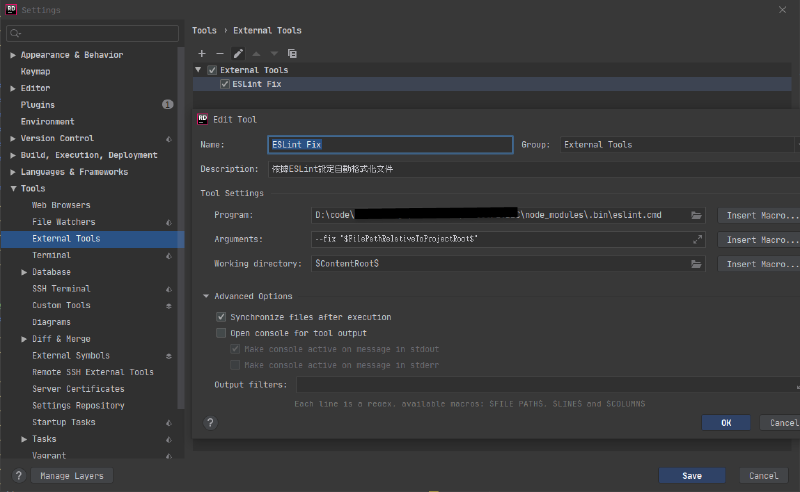The height and width of the screenshot is (492, 800).
Task: Open the Group dropdown
Action: point(680,145)
